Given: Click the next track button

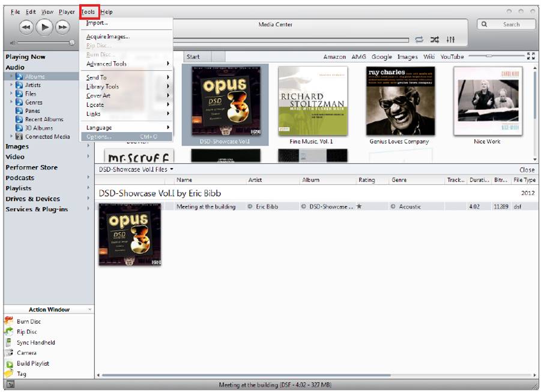Looking at the screenshot, I should 62,27.
